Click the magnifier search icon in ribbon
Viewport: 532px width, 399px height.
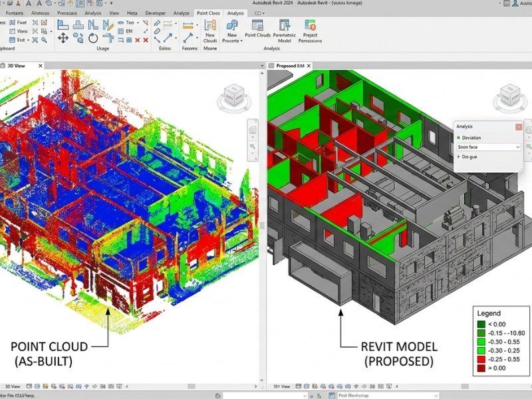point(44,40)
